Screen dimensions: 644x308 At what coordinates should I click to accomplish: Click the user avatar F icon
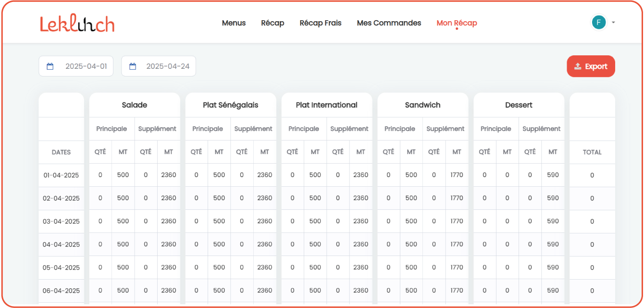click(598, 22)
